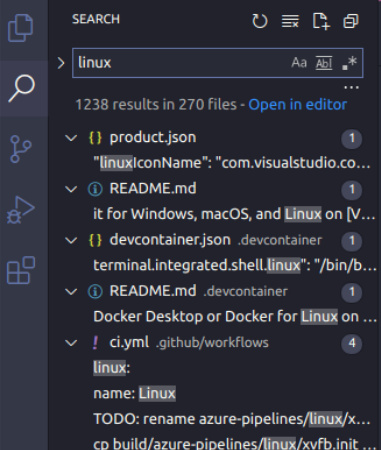Viewport: 381px width, 450px height.
Task: Open the 'name: Linux' match in ci.yml
Action: (134, 393)
